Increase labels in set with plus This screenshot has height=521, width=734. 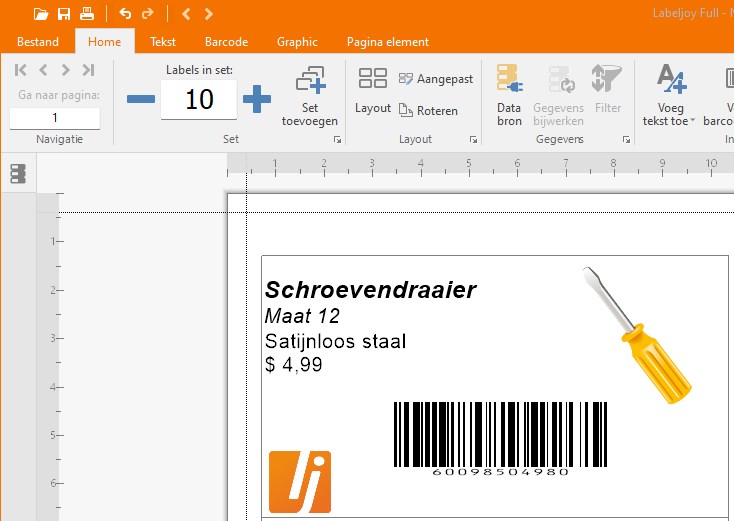(x=257, y=99)
